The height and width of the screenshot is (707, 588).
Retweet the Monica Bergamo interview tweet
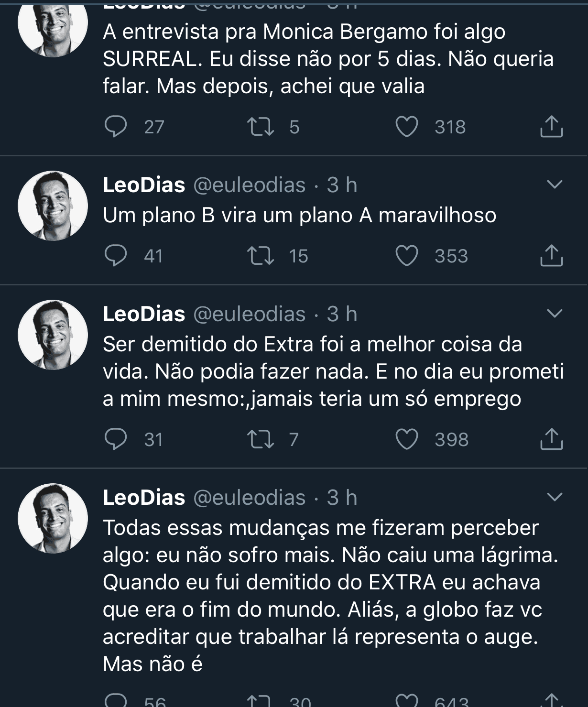click(x=261, y=127)
